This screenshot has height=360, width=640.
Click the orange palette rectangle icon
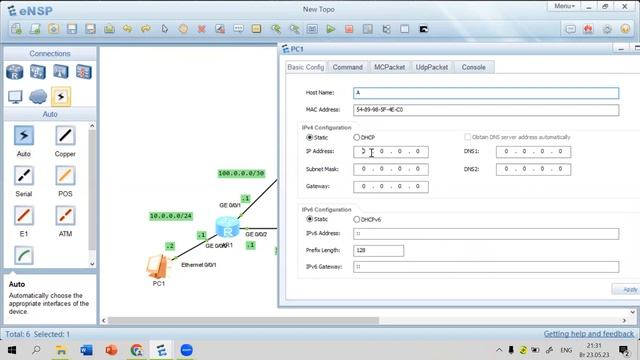[256, 29]
